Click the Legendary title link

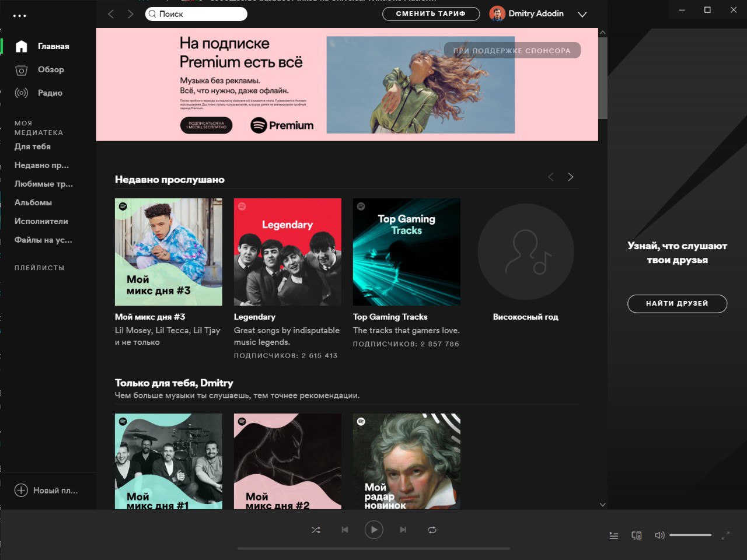coord(254,317)
